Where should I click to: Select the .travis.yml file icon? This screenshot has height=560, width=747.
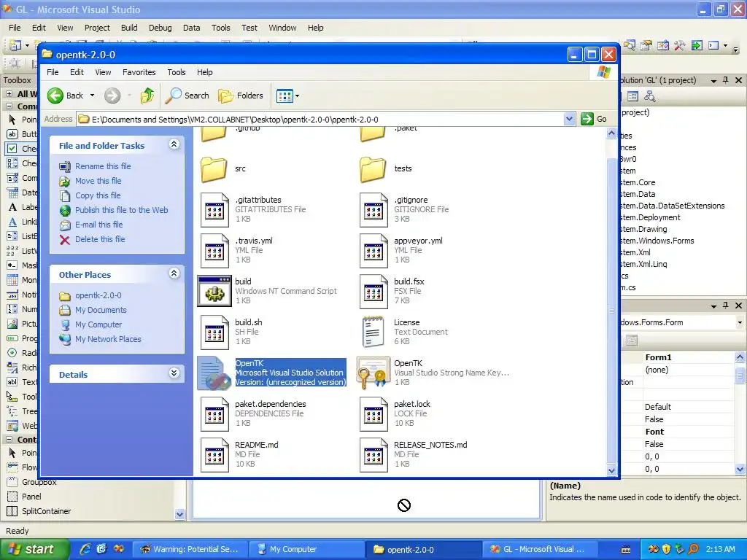tap(214, 251)
